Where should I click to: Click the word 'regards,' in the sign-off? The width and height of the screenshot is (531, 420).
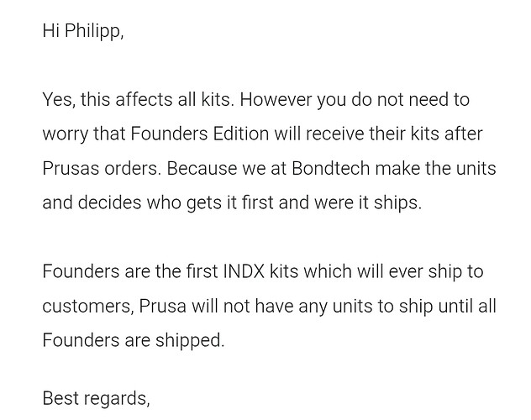click(117, 399)
